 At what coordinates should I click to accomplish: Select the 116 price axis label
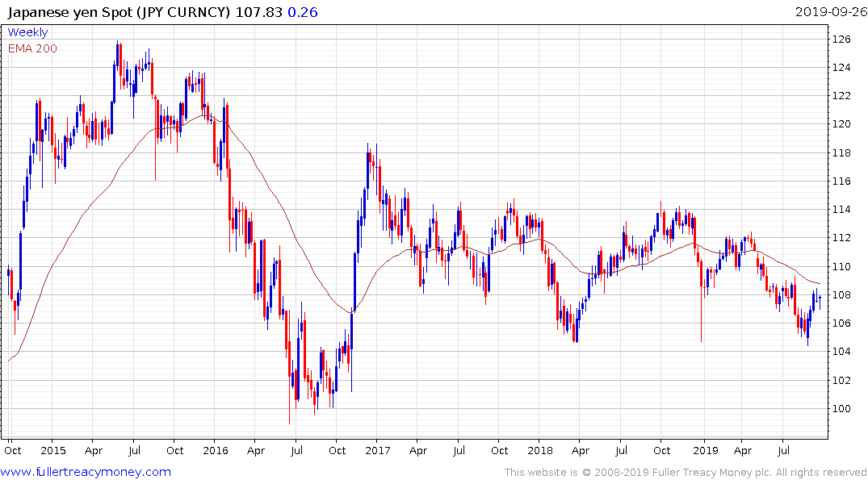[842, 181]
